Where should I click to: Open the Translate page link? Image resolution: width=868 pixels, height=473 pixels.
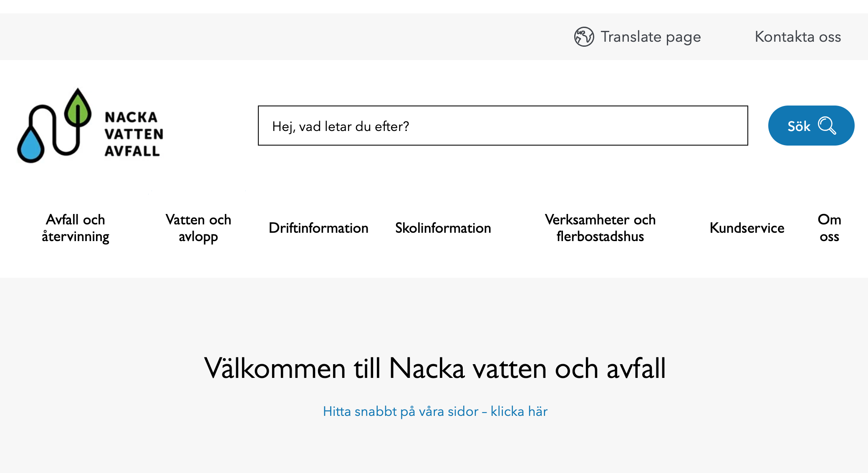pos(650,37)
